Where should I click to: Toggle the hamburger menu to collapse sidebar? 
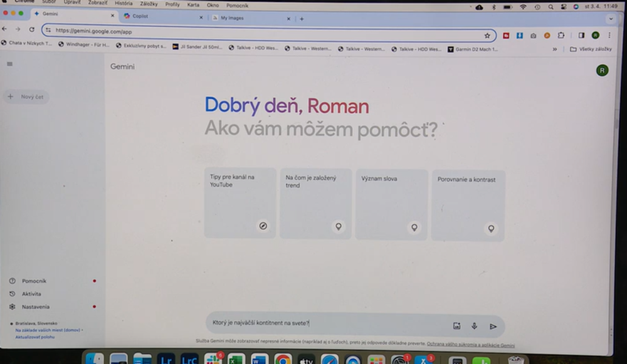click(9, 64)
